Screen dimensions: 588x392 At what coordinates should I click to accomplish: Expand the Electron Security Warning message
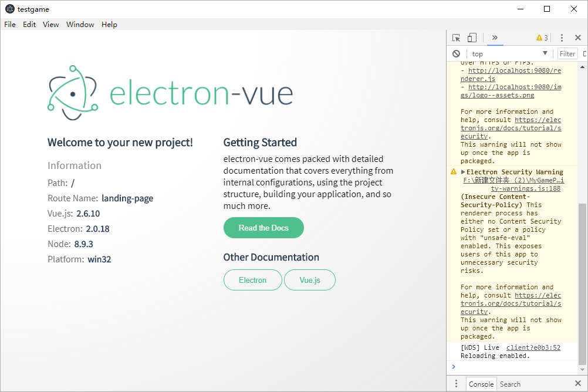463,172
